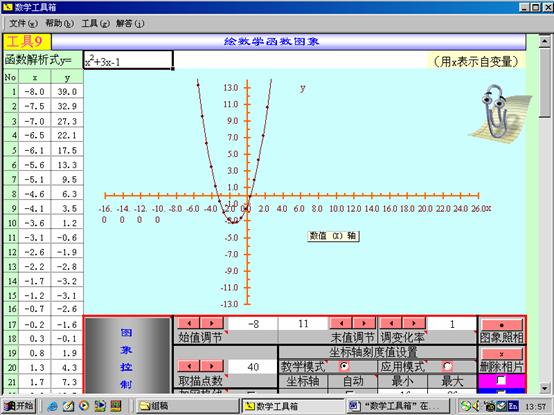Open the 工具 menu

point(95,23)
